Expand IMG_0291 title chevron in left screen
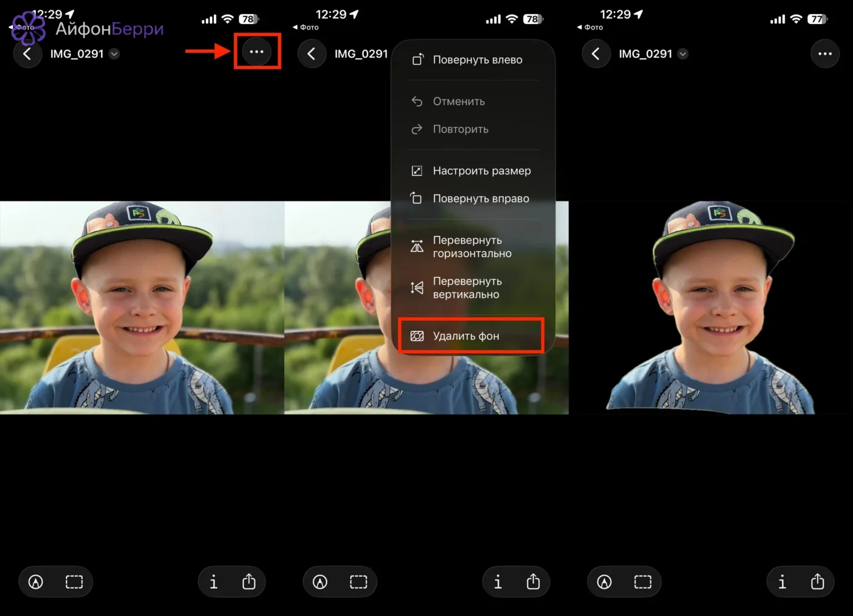The width and height of the screenshot is (853, 616). pyautogui.click(x=114, y=54)
